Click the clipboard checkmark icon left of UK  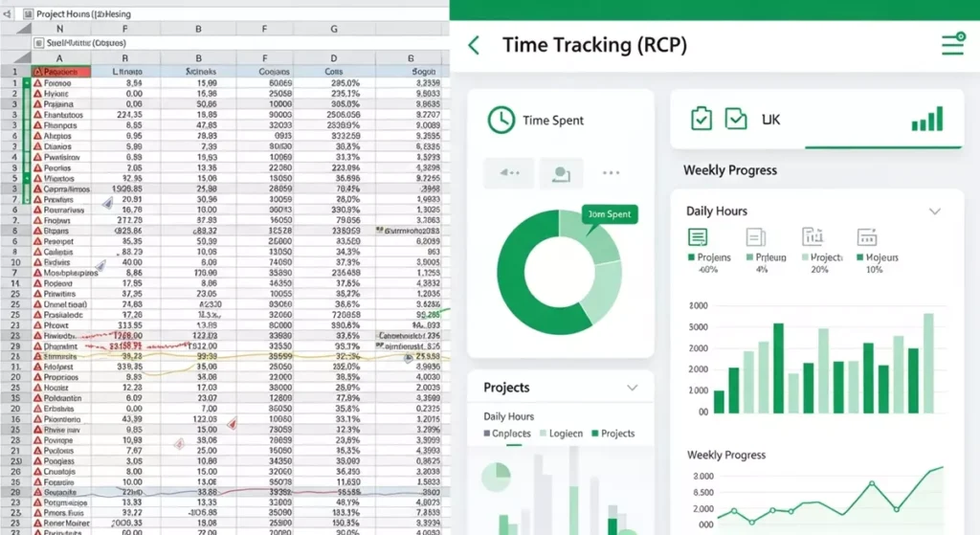click(702, 118)
